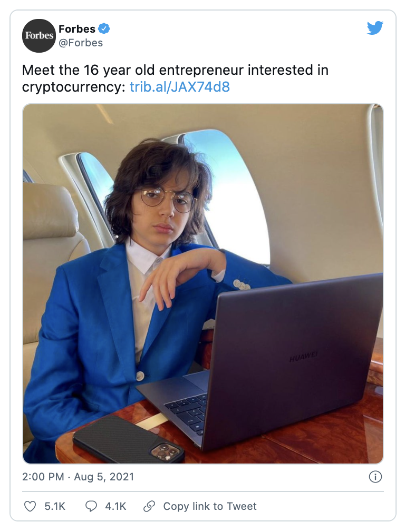The width and height of the screenshot is (405, 532).
Task: Open the tweet photo of teen entrepreneur
Action: coord(203,283)
